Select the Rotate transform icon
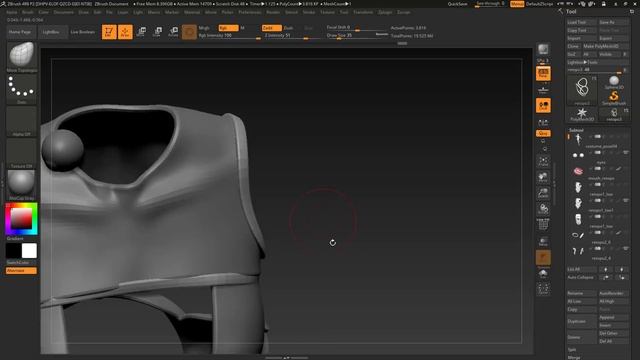The width and height of the screenshot is (640, 360). click(173, 32)
